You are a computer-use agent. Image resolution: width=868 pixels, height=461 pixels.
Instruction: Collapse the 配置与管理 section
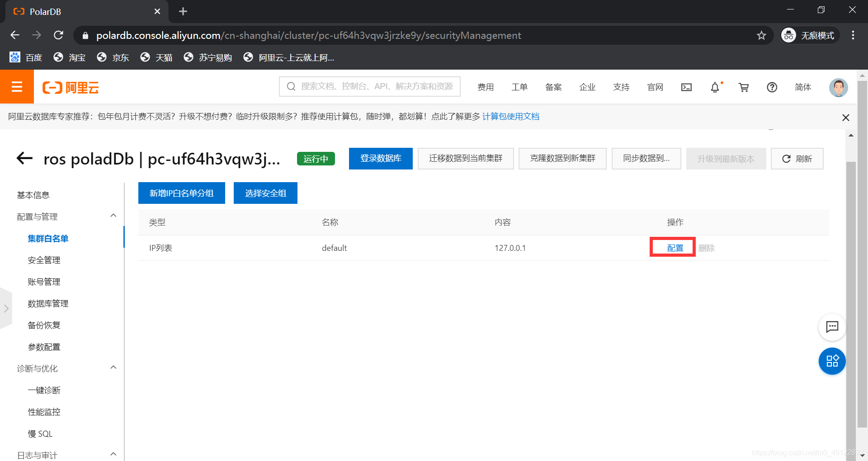point(113,216)
